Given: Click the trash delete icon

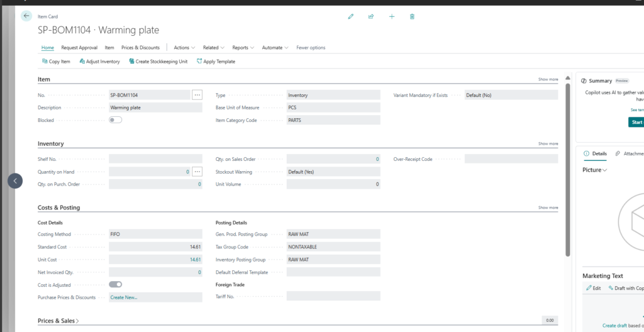Looking at the screenshot, I should click(412, 16).
